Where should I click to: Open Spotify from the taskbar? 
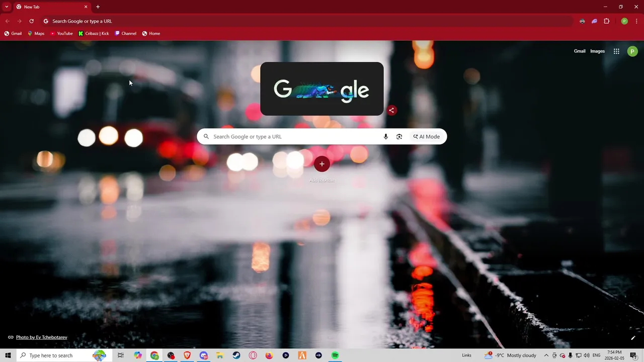(x=335, y=355)
